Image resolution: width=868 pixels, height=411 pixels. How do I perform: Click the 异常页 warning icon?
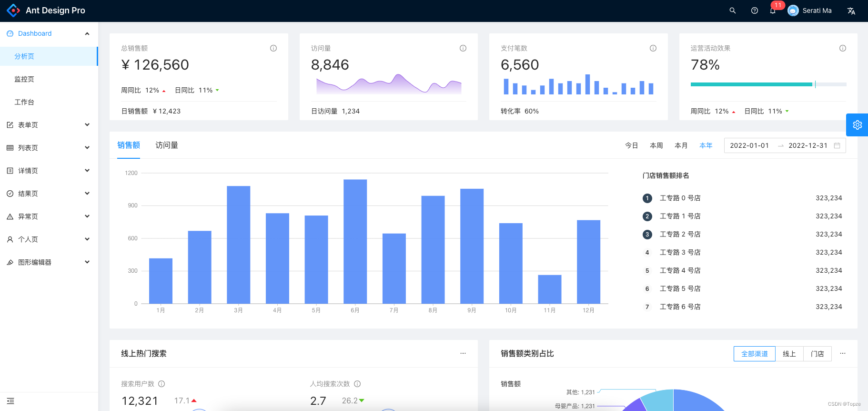pyautogui.click(x=10, y=216)
